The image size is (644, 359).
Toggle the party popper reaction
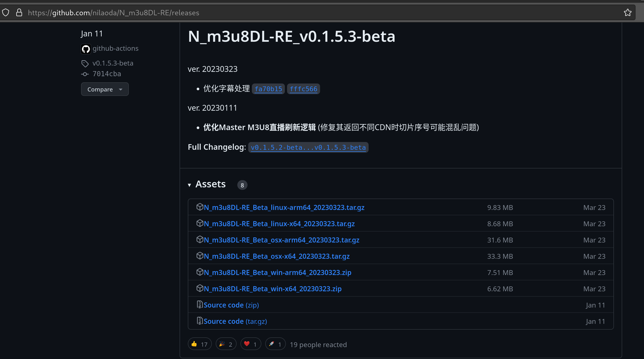click(226, 344)
